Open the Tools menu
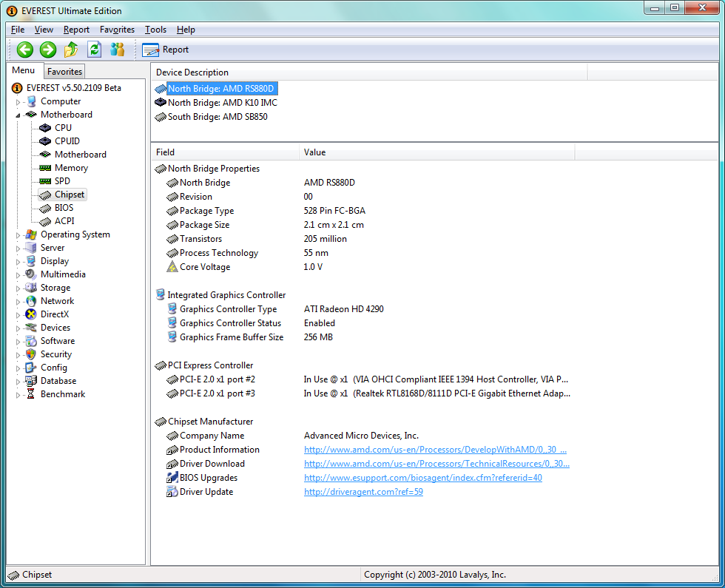Viewport: 725px width, 588px height. coord(155,30)
